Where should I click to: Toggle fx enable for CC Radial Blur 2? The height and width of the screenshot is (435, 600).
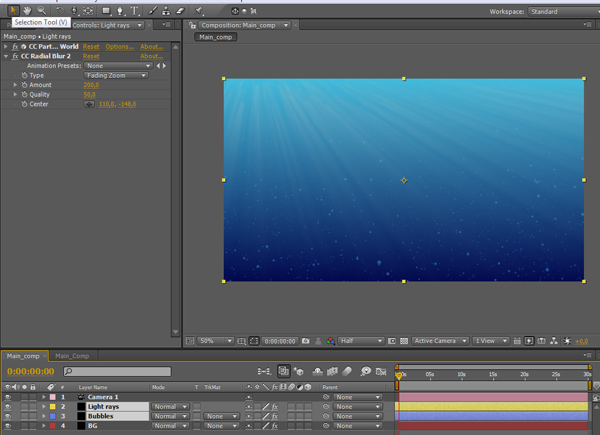(x=15, y=56)
